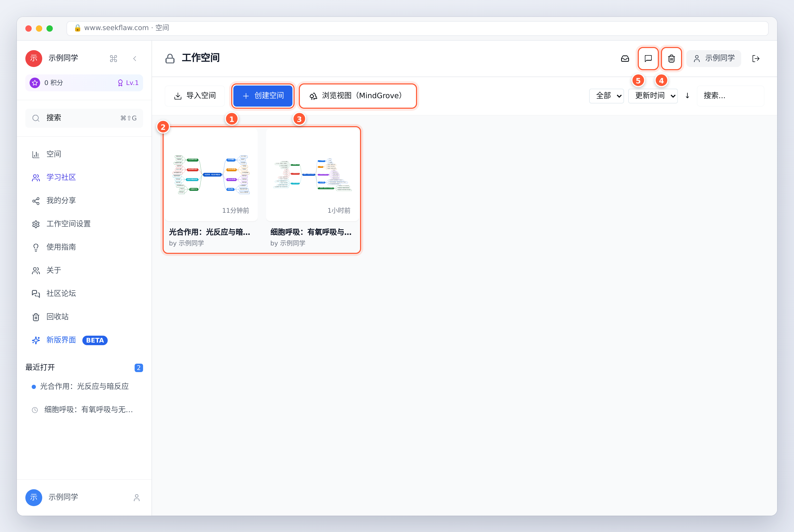Open the trash bin icon in header
This screenshot has width=794, height=532.
pos(671,59)
